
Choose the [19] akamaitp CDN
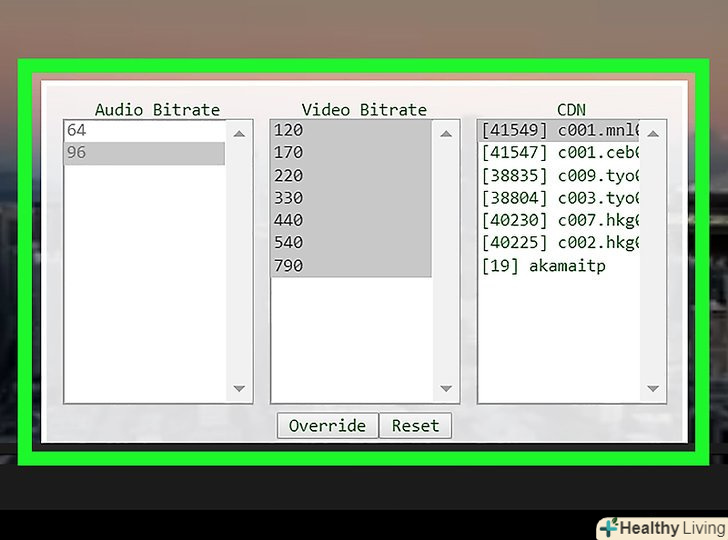(543, 266)
